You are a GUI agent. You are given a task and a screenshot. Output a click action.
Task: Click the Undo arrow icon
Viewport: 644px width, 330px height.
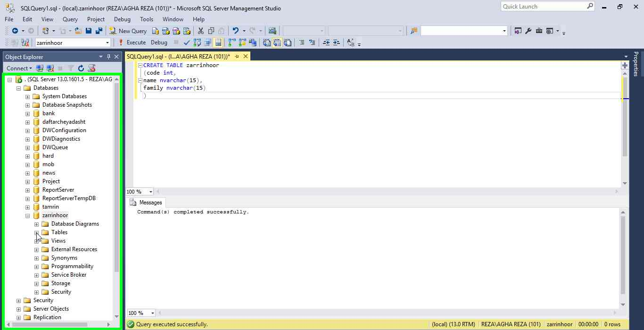pyautogui.click(x=236, y=31)
